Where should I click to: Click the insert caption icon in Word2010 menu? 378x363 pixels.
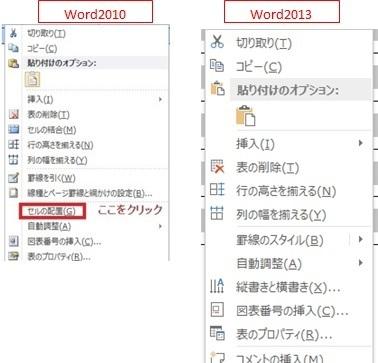13,241
